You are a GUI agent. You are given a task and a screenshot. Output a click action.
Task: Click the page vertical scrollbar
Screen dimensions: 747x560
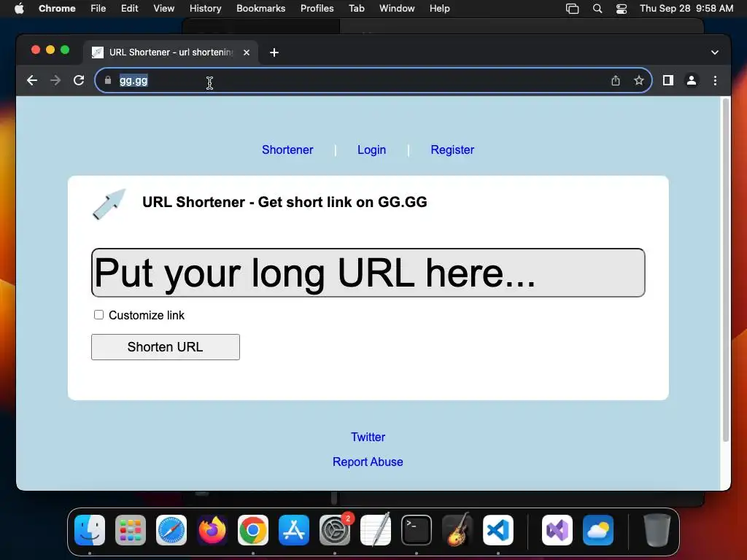click(x=726, y=270)
